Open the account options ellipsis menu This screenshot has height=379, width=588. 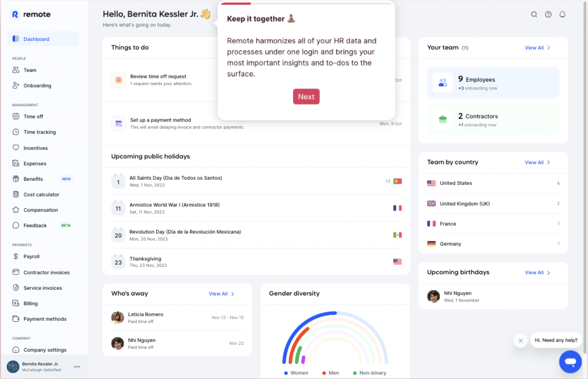(x=77, y=366)
